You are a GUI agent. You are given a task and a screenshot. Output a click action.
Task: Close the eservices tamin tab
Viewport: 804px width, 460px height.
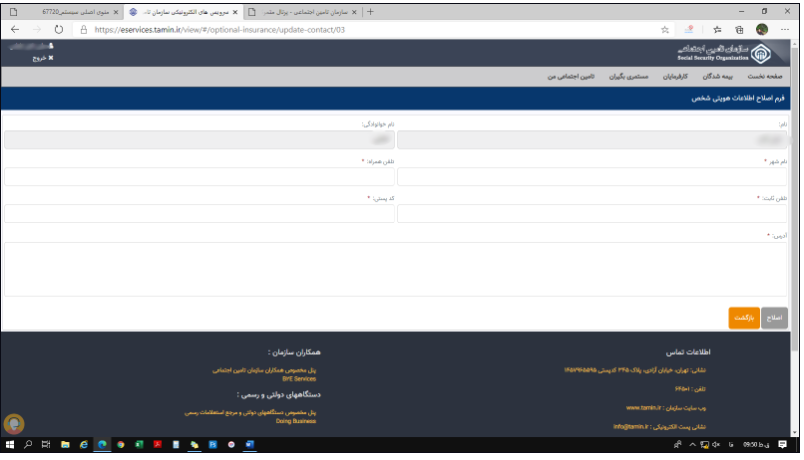point(235,12)
